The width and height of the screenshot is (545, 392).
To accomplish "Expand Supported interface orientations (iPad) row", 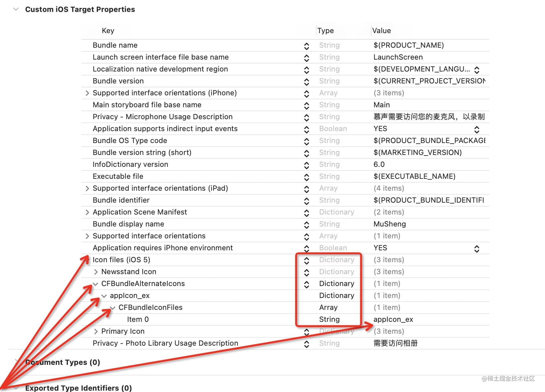I will coord(87,188).
